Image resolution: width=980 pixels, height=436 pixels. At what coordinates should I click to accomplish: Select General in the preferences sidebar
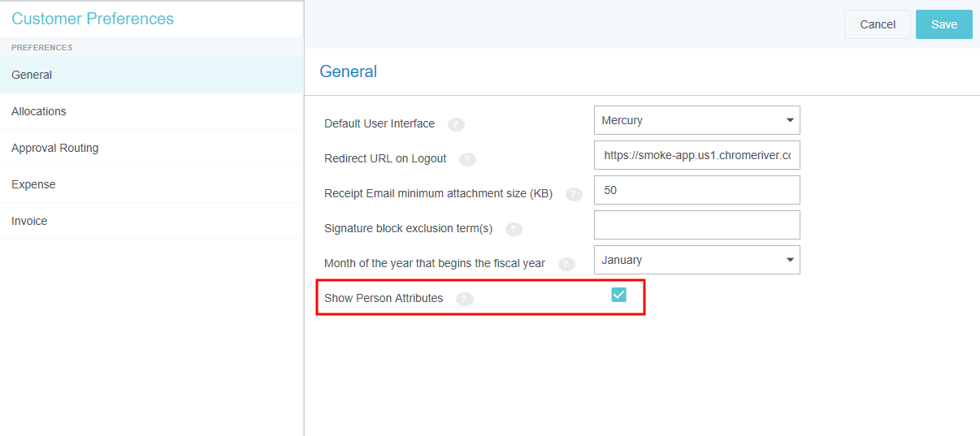tap(32, 75)
